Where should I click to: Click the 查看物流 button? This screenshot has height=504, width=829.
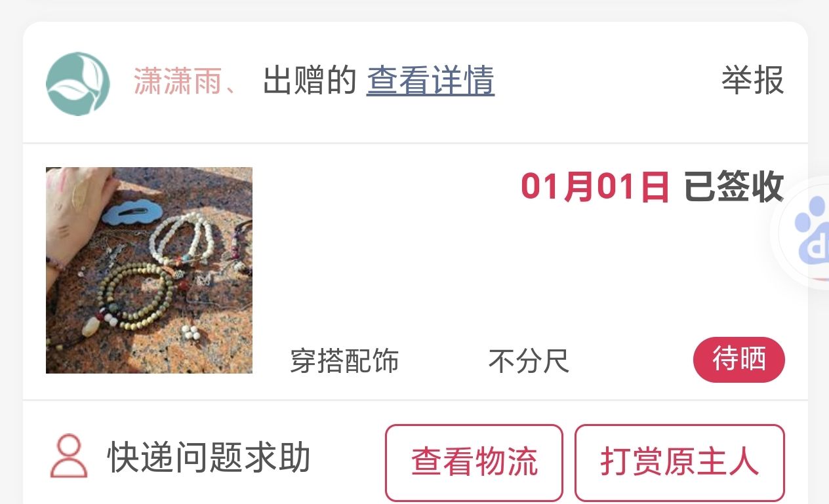(x=474, y=462)
